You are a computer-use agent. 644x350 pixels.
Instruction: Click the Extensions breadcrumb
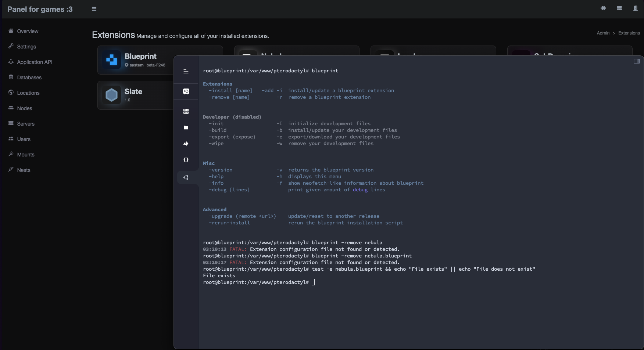point(629,33)
